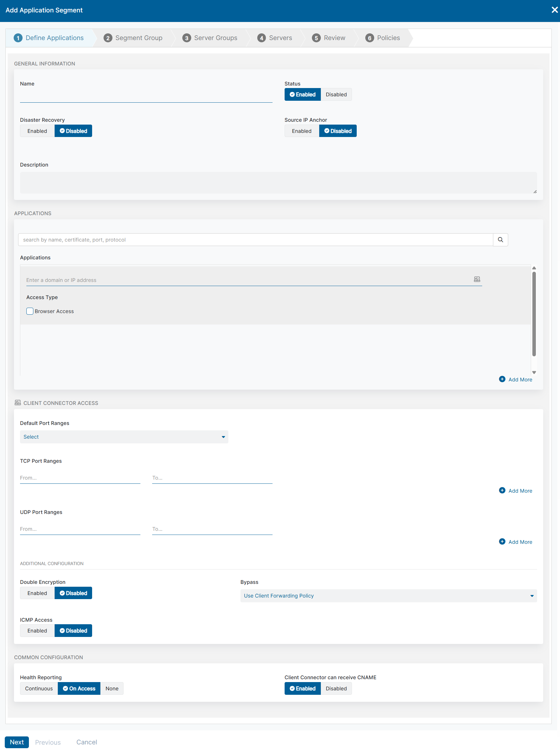
Task: Enable Disaster Recovery
Action: [x=37, y=131]
